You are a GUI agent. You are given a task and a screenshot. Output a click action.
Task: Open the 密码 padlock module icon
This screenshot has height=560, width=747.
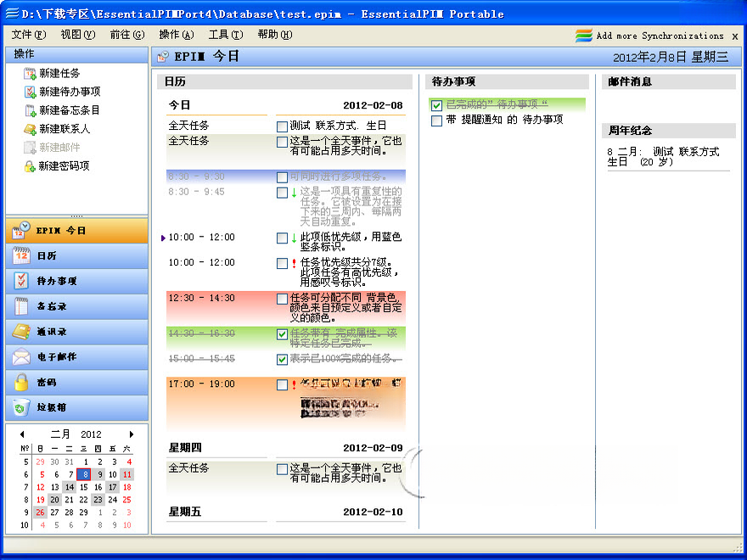pos(21,382)
